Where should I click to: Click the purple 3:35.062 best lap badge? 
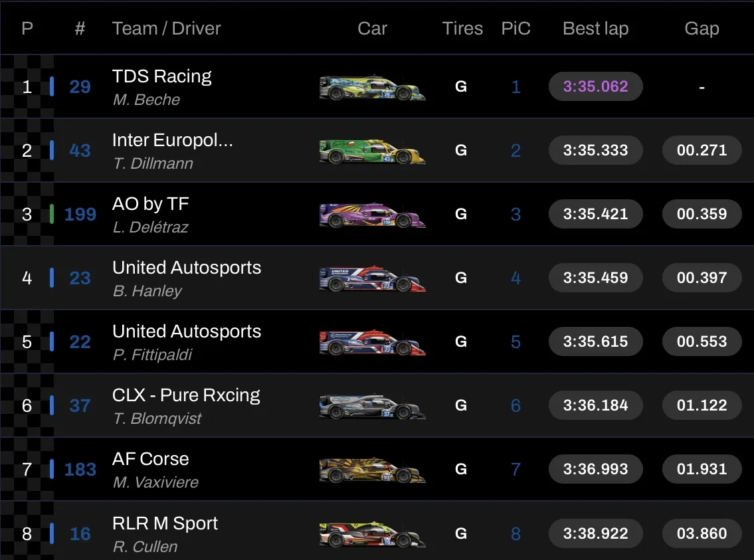click(595, 86)
